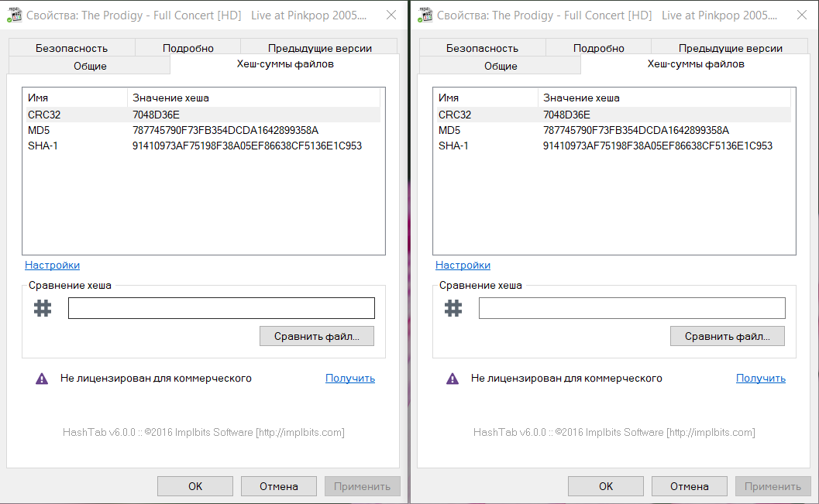Select the CRC32 row in right window
Viewport: 819px width, 504px height.
(x=614, y=115)
